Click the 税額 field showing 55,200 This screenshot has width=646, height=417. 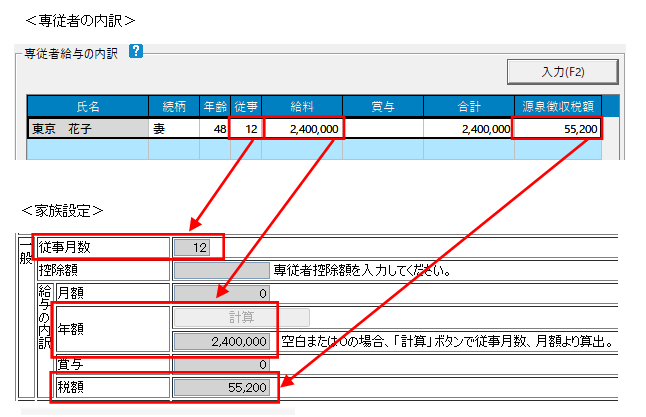pyautogui.click(x=221, y=387)
